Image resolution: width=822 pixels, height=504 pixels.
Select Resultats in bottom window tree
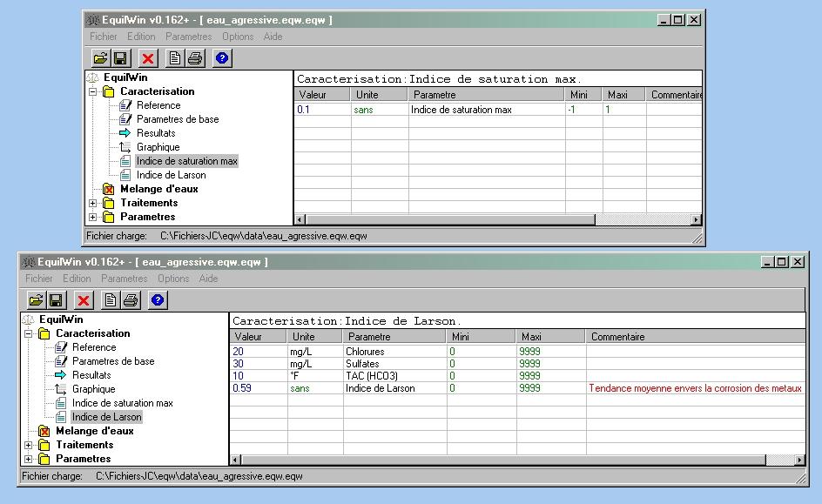91,375
